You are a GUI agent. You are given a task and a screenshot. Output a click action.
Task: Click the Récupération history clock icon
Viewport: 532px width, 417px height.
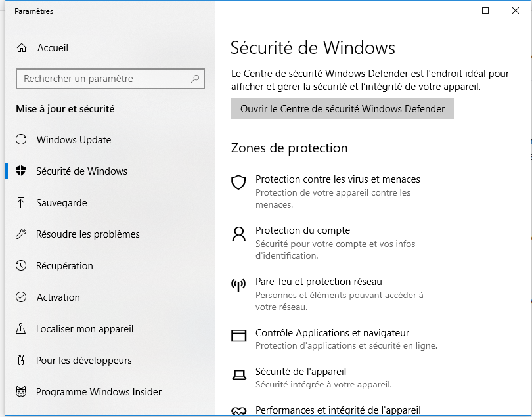click(21, 265)
